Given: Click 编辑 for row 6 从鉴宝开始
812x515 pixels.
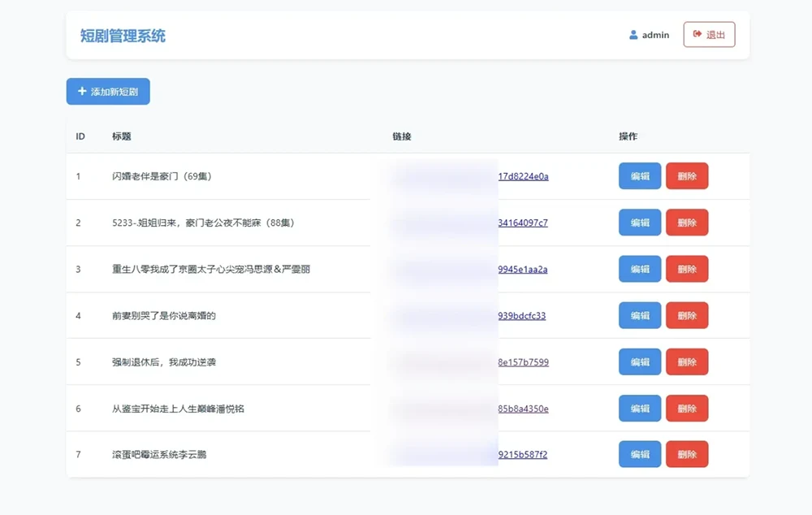Looking at the screenshot, I should coord(639,408).
